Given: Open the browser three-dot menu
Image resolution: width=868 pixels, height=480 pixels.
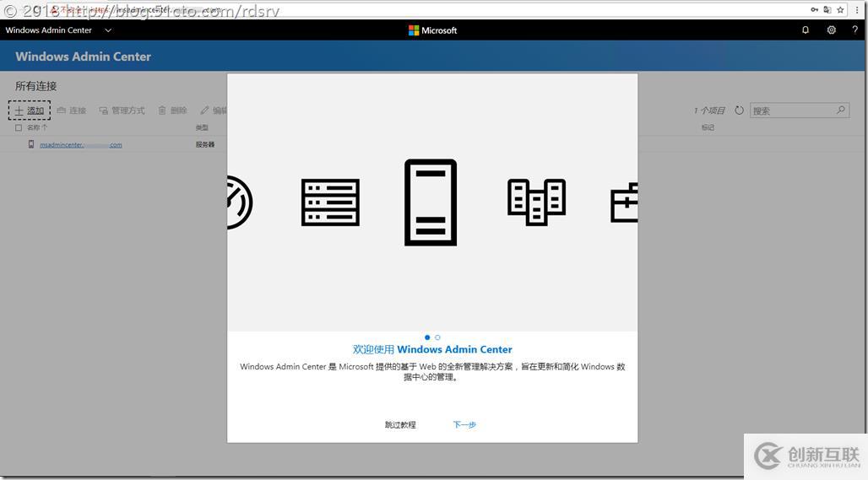Looking at the screenshot, I should pos(857,9).
